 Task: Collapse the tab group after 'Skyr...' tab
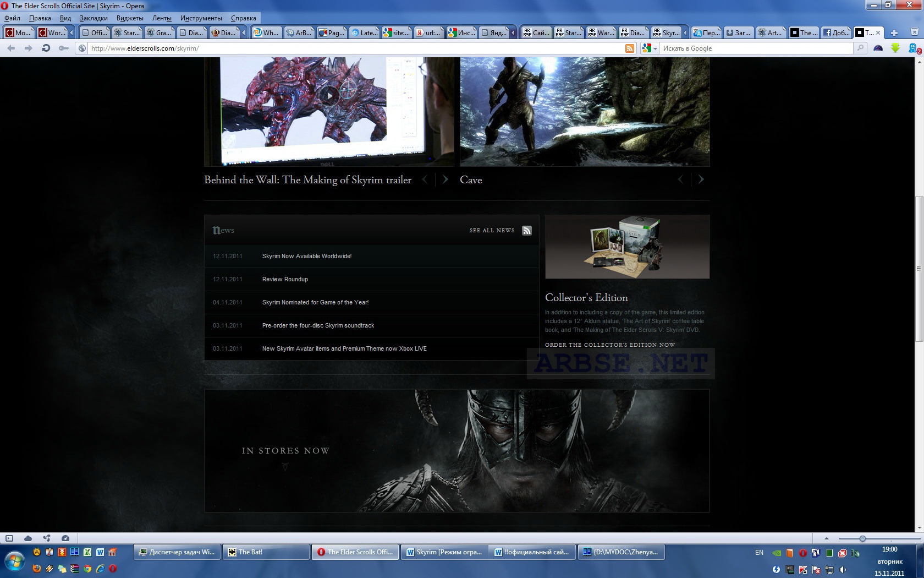coord(685,33)
